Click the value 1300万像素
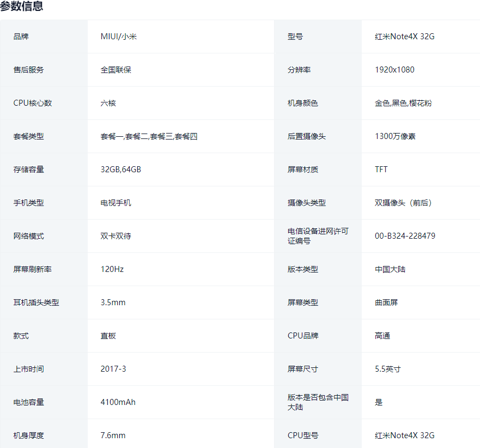This screenshot has width=480, height=448. pos(395,136)
